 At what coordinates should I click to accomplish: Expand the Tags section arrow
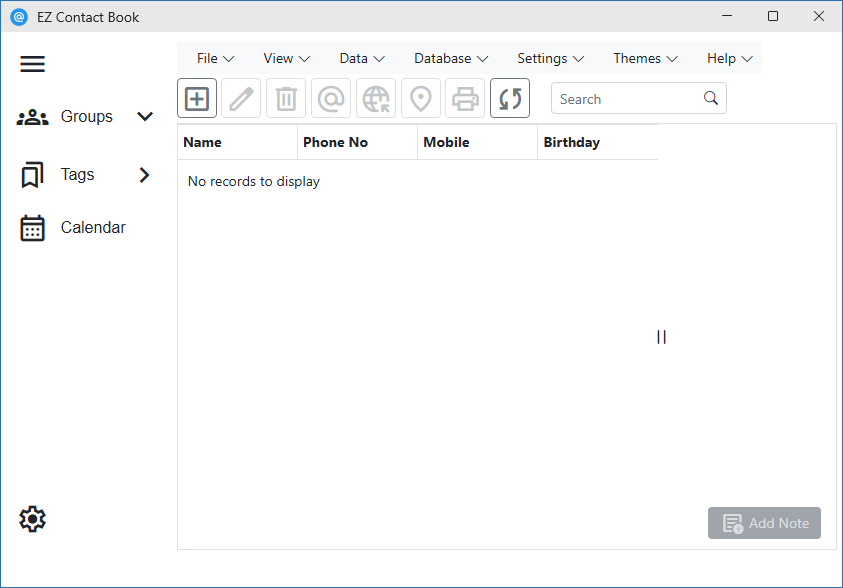[145, 175]
